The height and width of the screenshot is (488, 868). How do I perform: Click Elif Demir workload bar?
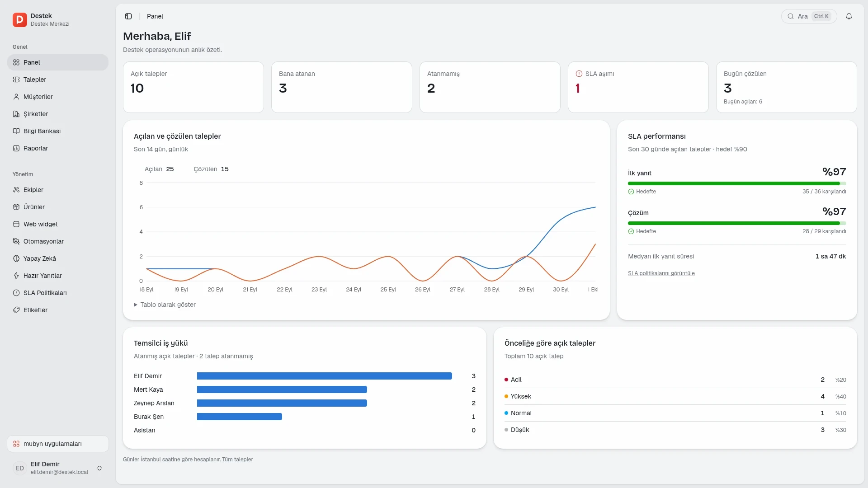click(x=325, y=376)
